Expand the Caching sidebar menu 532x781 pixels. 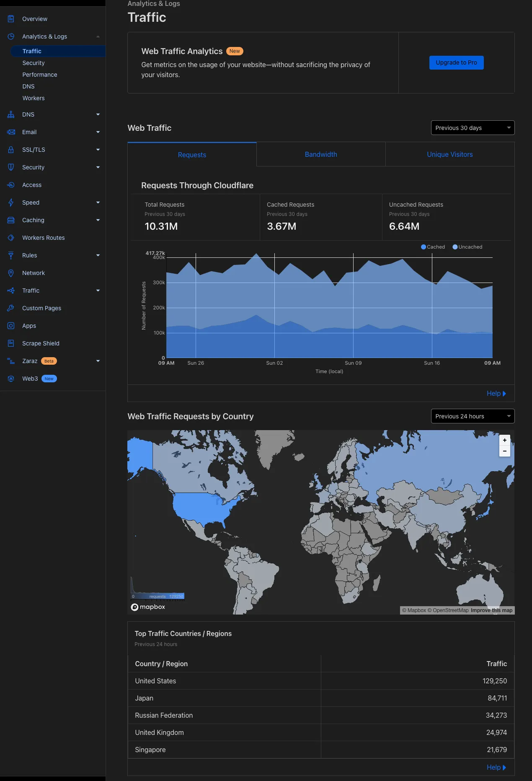coord(98,220)
